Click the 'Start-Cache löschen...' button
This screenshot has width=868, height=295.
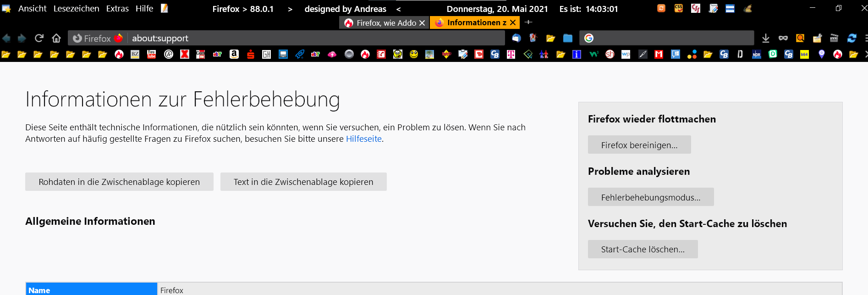[x=643, y=249]
